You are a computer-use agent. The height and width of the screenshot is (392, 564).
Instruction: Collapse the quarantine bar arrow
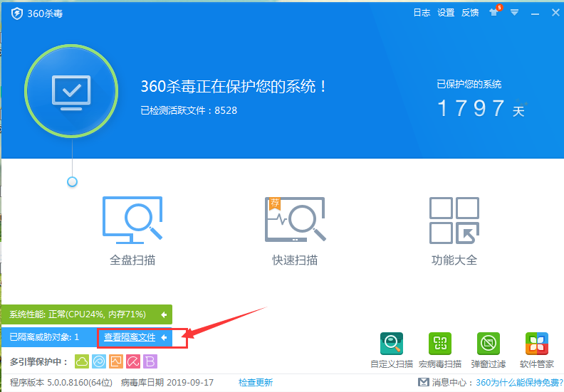click(164, 337)
